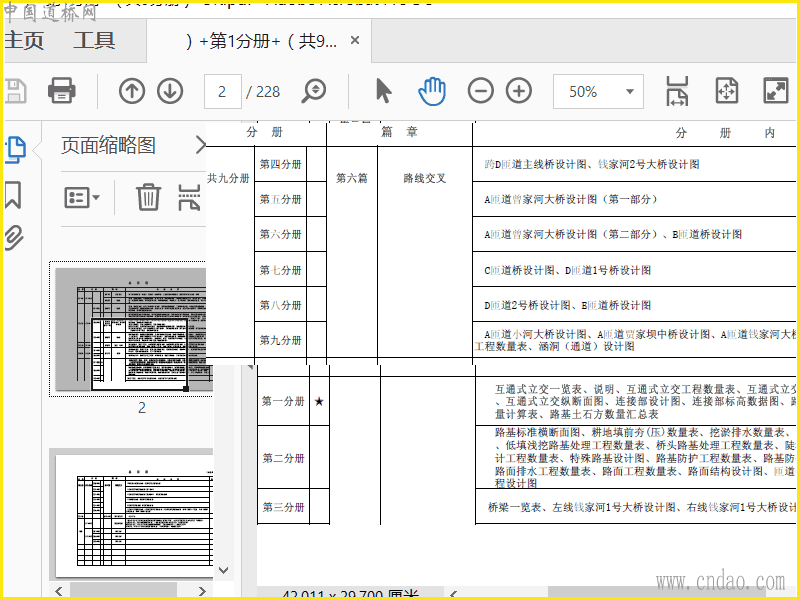The image size is (800, 600).
Task: Click thumbnail panel right scroll arrow
Action: pyautogui.click(x=202, y=591)
